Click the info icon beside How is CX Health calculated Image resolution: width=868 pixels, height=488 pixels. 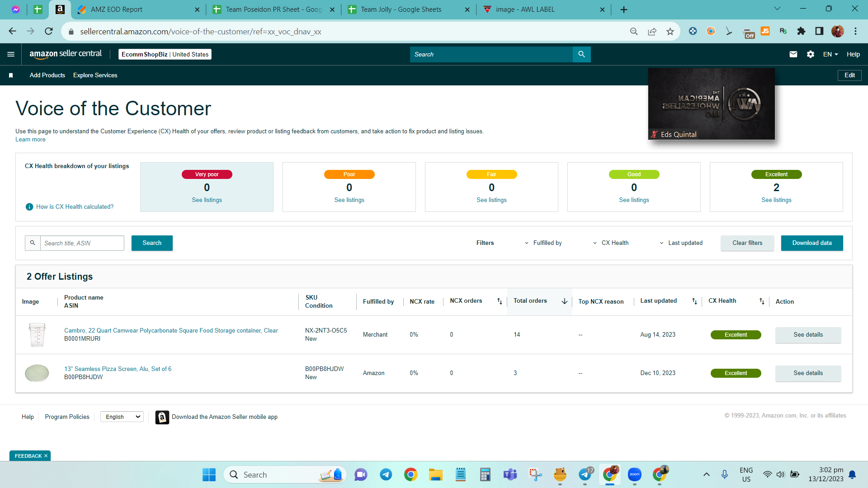click(x=29, y=207)
